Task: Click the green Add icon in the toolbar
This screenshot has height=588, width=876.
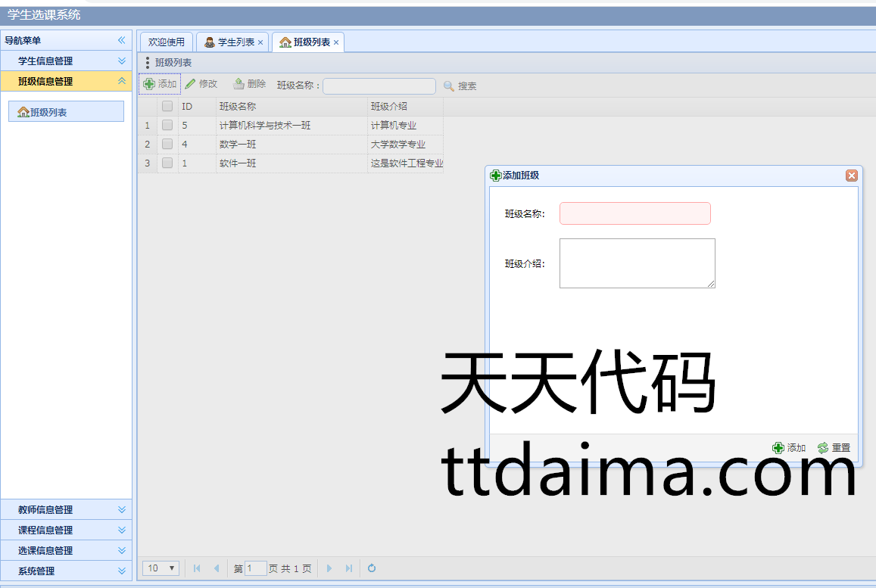Action: pyautogui.click(x=149, y=84)
